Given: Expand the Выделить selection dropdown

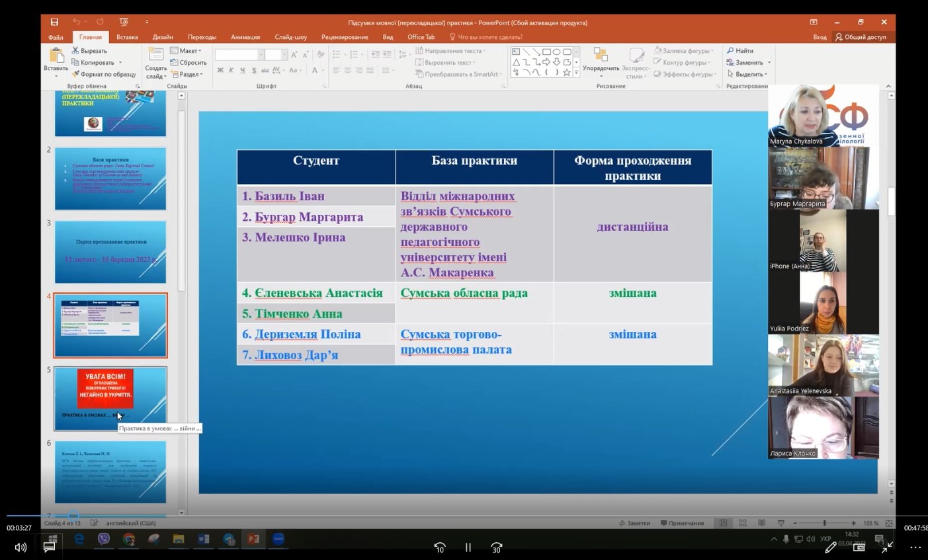Looking at the screenshot, I should point(747,74).
